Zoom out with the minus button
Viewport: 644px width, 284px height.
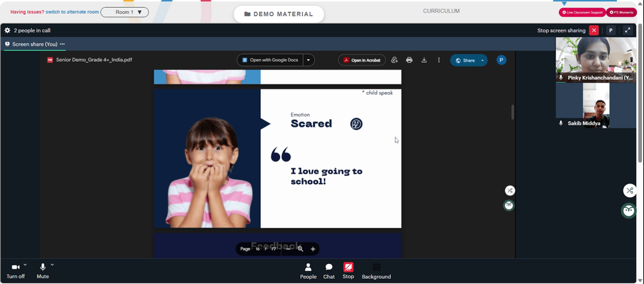[289, 249]
